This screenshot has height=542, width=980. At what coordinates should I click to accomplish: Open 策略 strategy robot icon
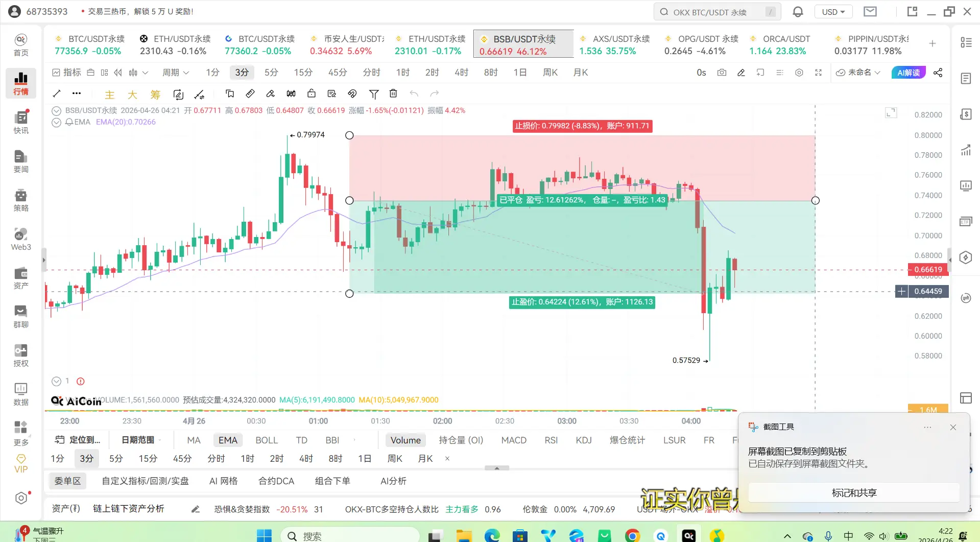pyautogui.click(x=21, y=200)
